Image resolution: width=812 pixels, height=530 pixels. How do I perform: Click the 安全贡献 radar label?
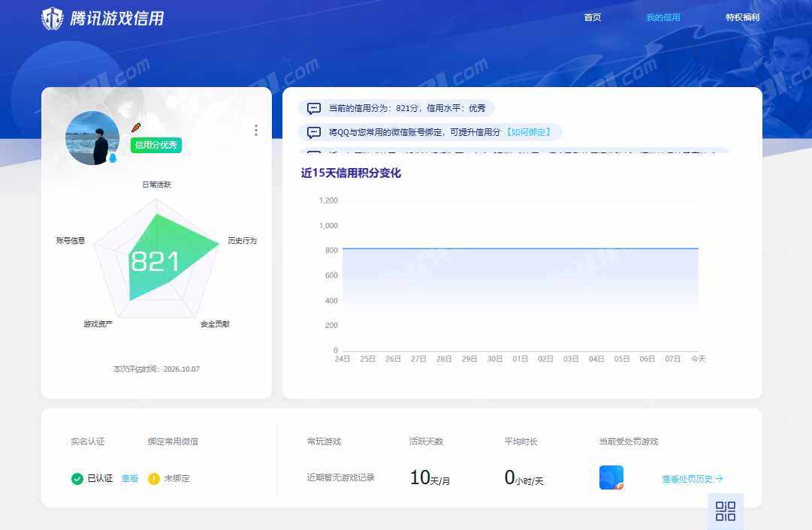pyautogui.click(x=215, y=324)
